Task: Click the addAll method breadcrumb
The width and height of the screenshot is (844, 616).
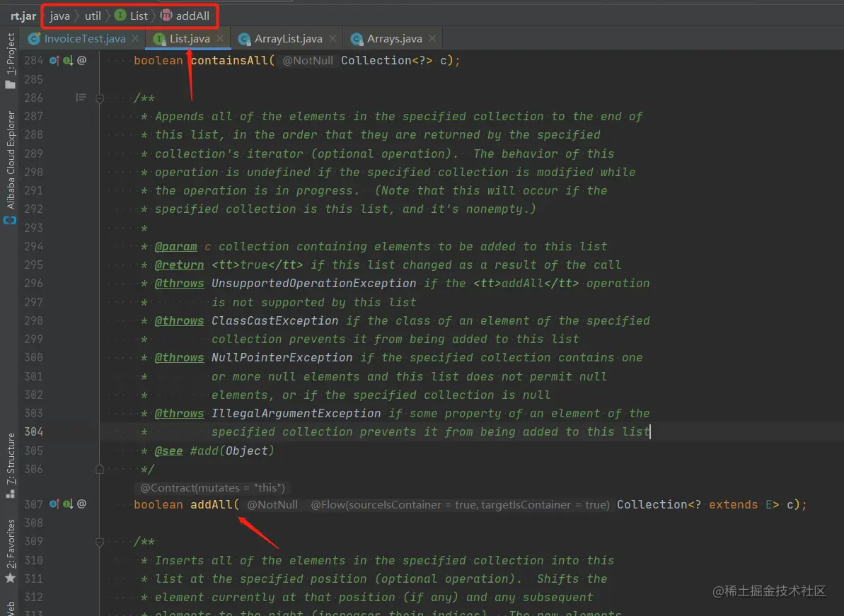Action: 185,16
